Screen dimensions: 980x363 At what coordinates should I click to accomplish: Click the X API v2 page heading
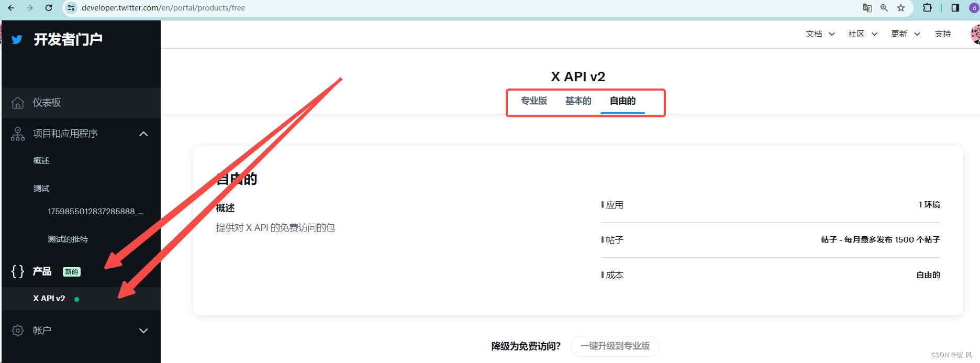click(x=578, y=77)
